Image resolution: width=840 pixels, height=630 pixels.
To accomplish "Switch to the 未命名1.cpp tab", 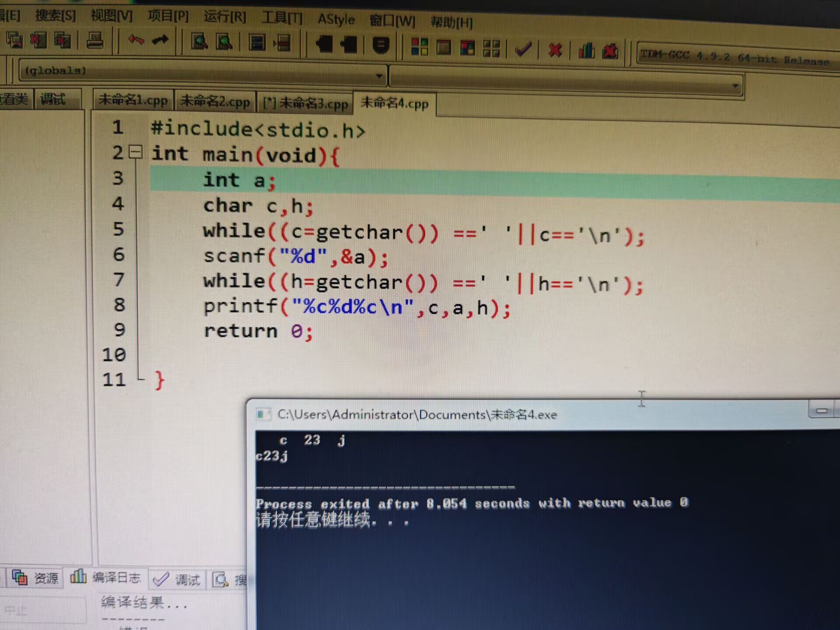I will click(133, 100).
